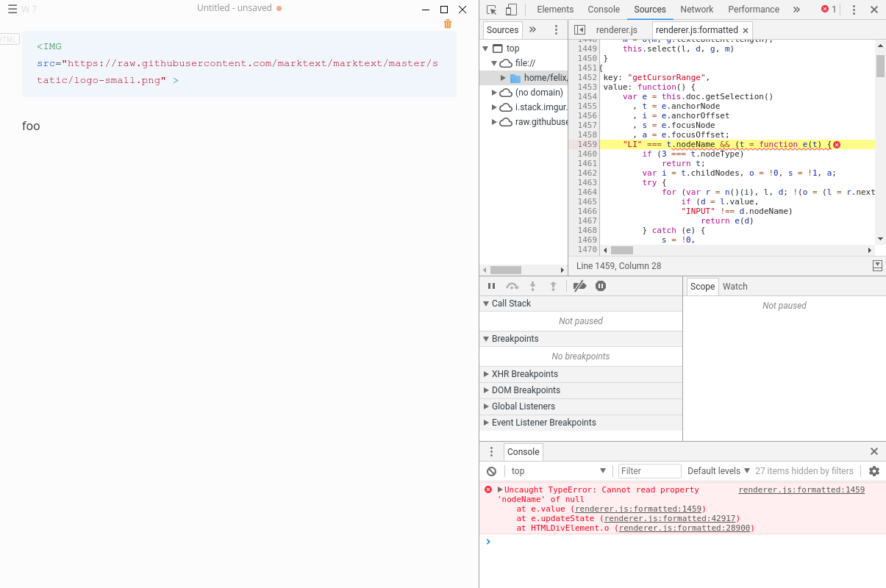Screen dimensions: 886x588
Task: Pause script execution
Action: [492, 287]
